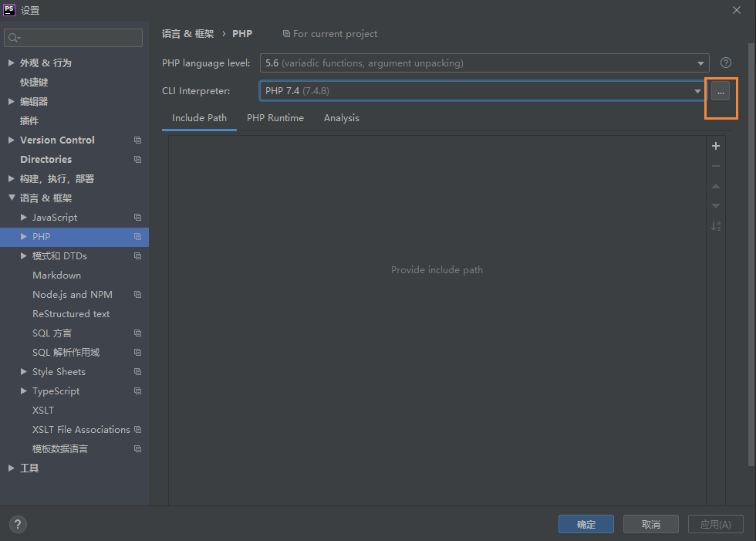Select XSLT File Associations entry

tap(81, 430)
